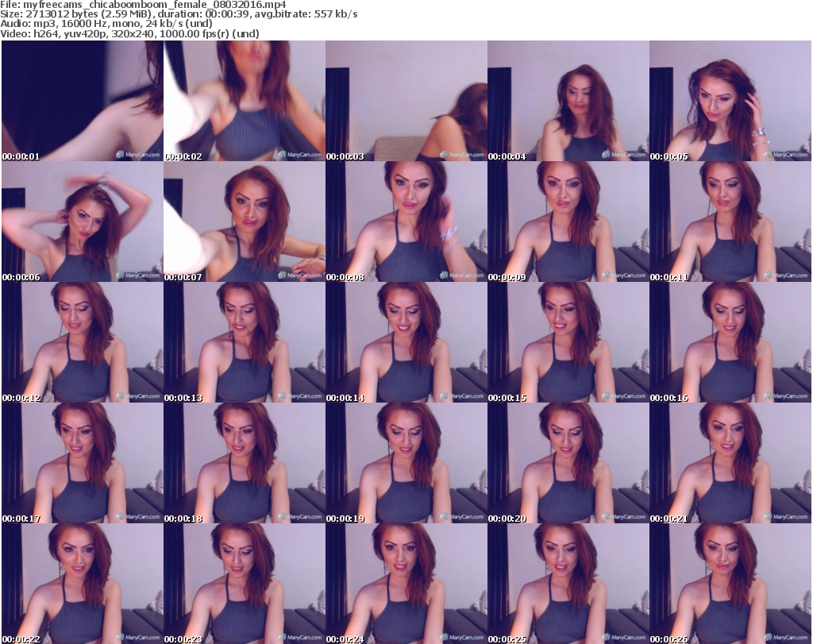The width and height of the screenshot is (813, 644).
Task: Select the thumbnail timestamped 00:00:12
Action: coord(83,343)
